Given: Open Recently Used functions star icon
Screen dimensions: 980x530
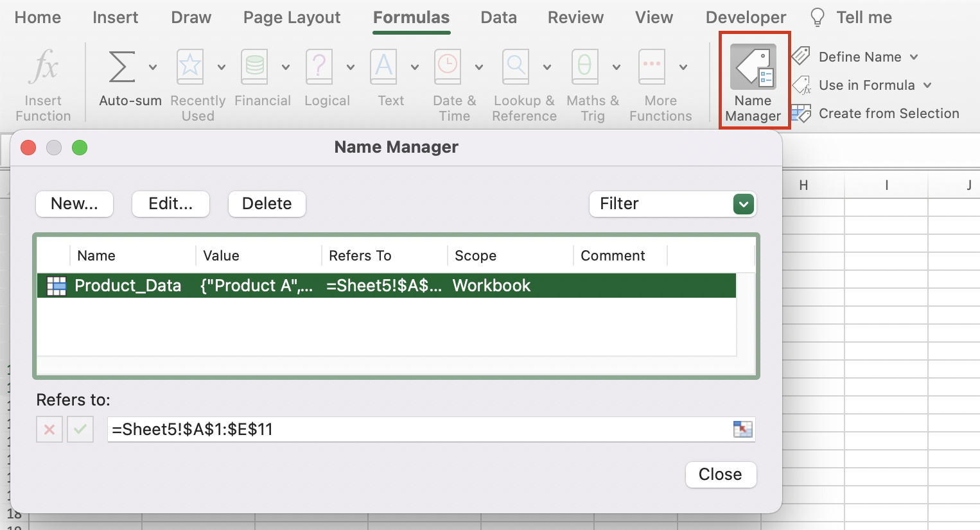Looking at the screenshot, I should coord(190,67).
